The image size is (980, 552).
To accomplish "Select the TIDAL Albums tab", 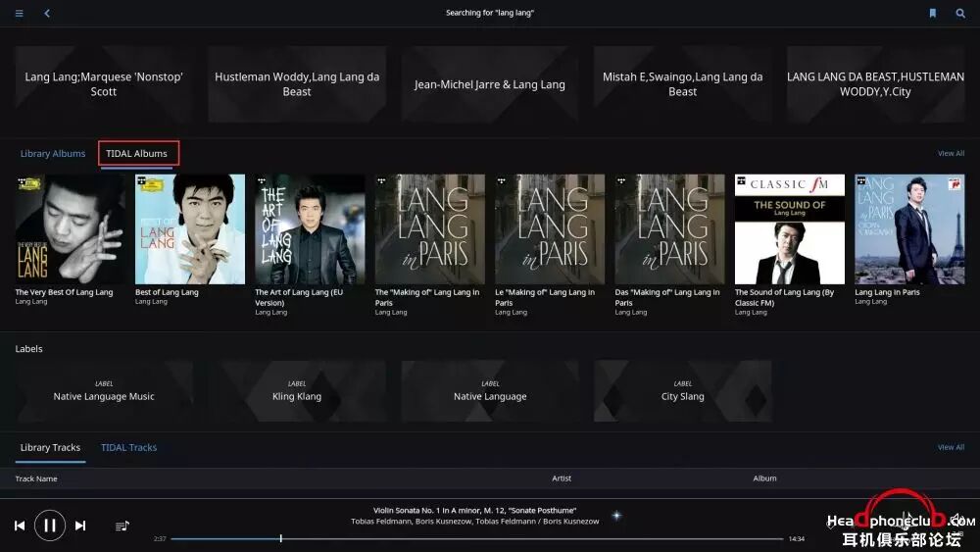I will [x=137, y=154].
